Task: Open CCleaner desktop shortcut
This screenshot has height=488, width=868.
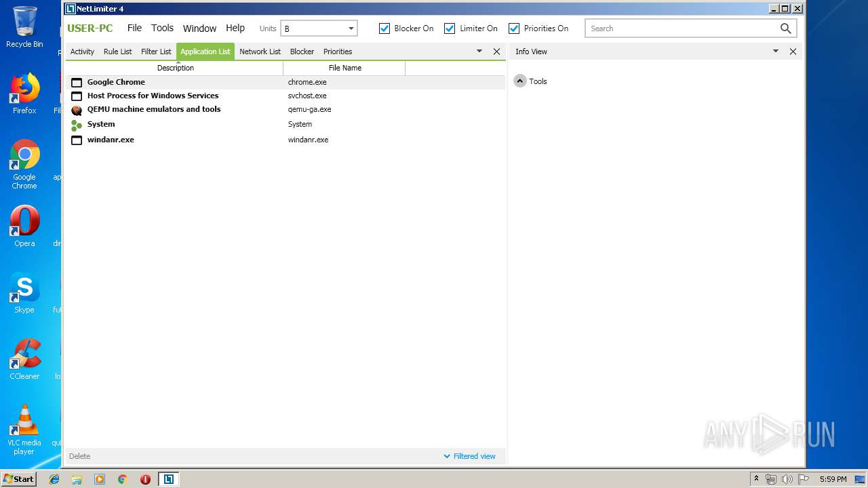Action: 24,359
